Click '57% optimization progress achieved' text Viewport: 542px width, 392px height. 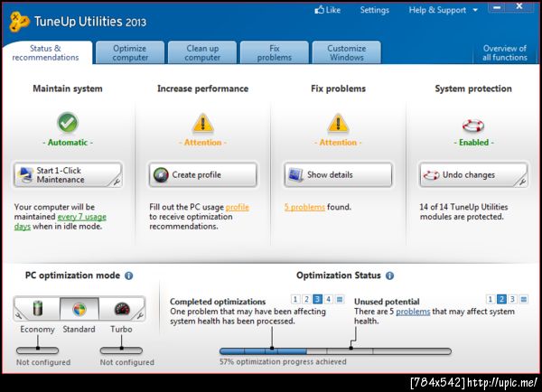click(283, 361)
